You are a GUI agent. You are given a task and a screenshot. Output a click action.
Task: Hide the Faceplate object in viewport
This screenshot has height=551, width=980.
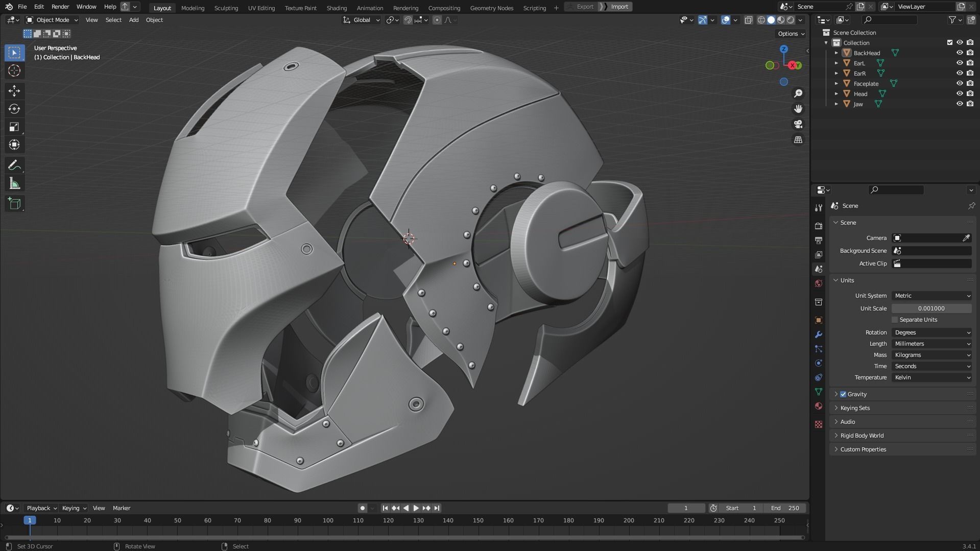(x=960, y=83)
